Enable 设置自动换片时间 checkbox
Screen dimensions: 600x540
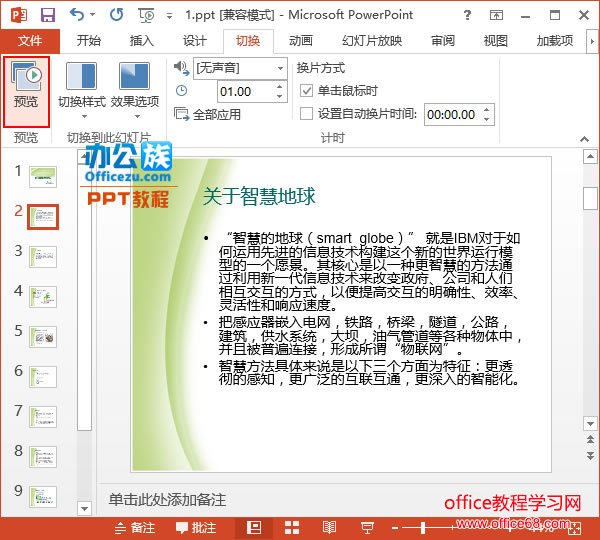click(x=306, y=114)
